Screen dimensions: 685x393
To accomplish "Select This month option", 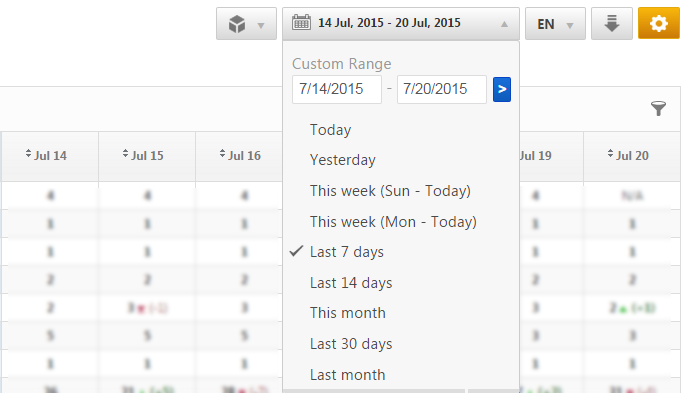I will 348,313.
